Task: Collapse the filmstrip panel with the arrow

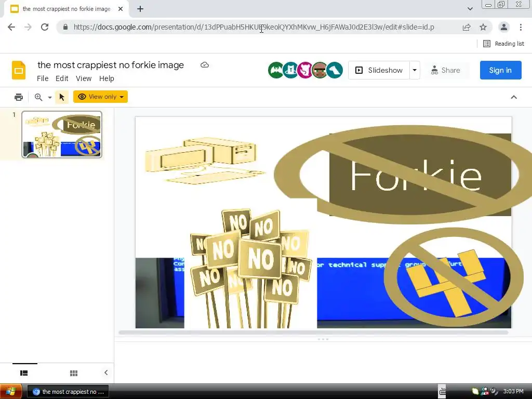Action: coord(106,373)
